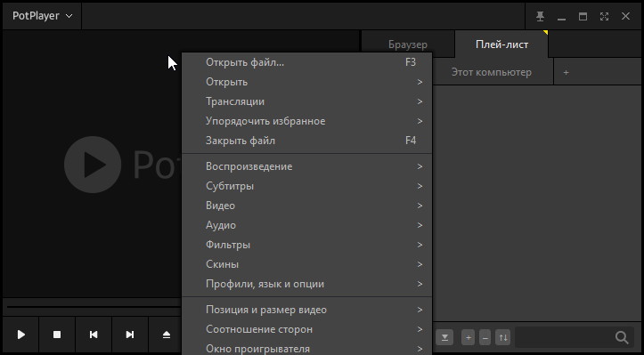Open the playlist sort arrows button

(x=503, y=338)
